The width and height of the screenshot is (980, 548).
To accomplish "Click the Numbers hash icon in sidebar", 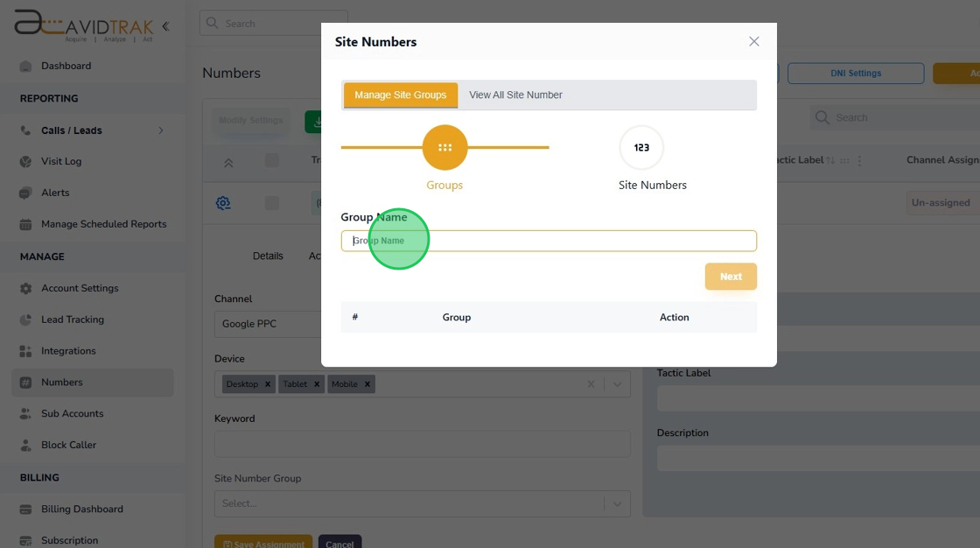I will coord(25,383).
